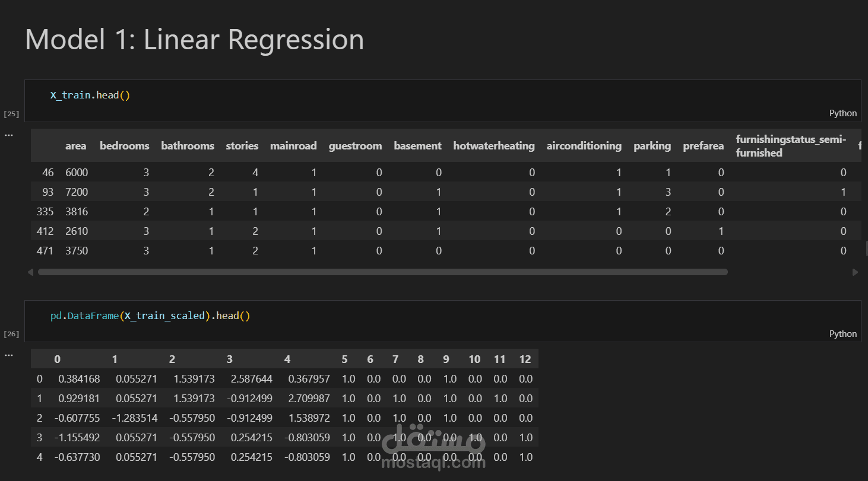
Task: Click the airconditioning column header
Action: click(584, 146)
